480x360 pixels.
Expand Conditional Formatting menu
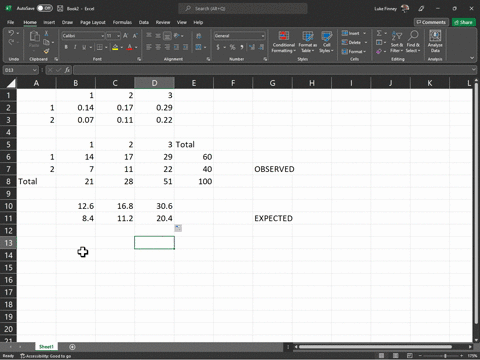click(283, 42)
